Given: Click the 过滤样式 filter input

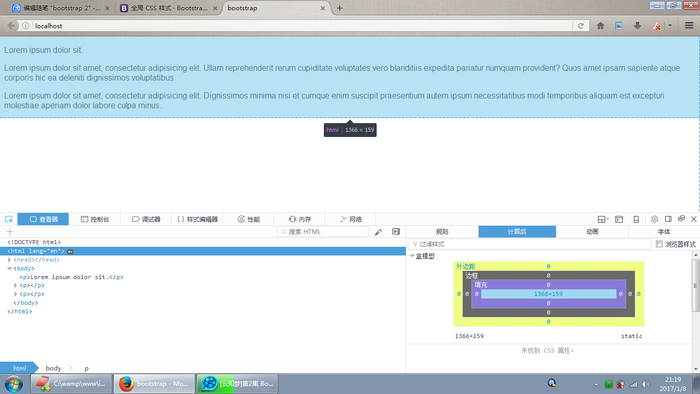Looking at the screenshot, I should click(530, 244).
